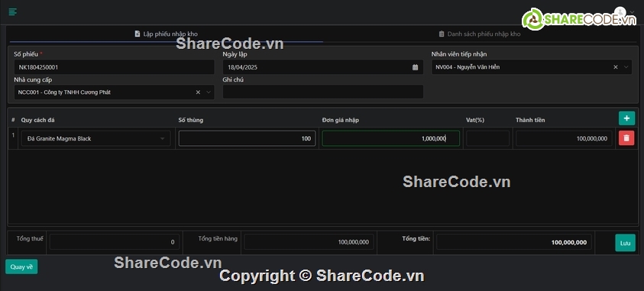
Task: Focus the Ghi chú input field
Action: [x=323, y=92]
